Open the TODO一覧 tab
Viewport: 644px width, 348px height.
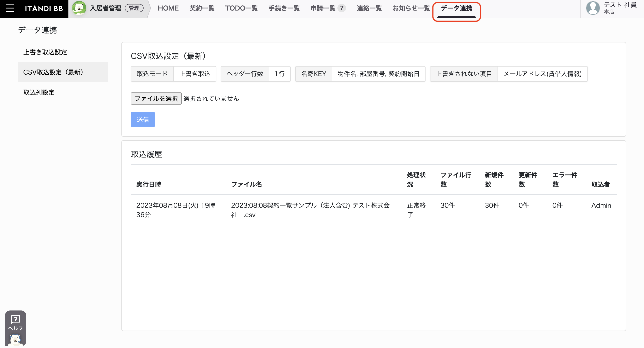[x=241, y=8]
